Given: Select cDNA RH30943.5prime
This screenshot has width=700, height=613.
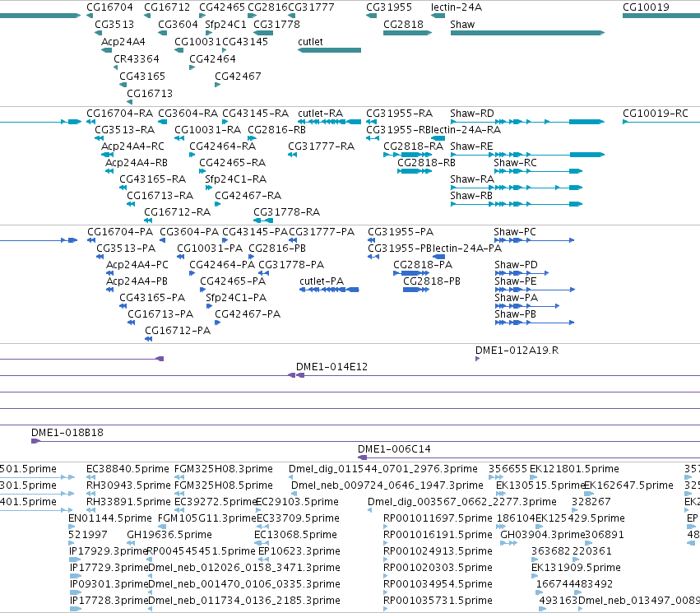Looking at the screenshot, I should (x=128, y=485).
